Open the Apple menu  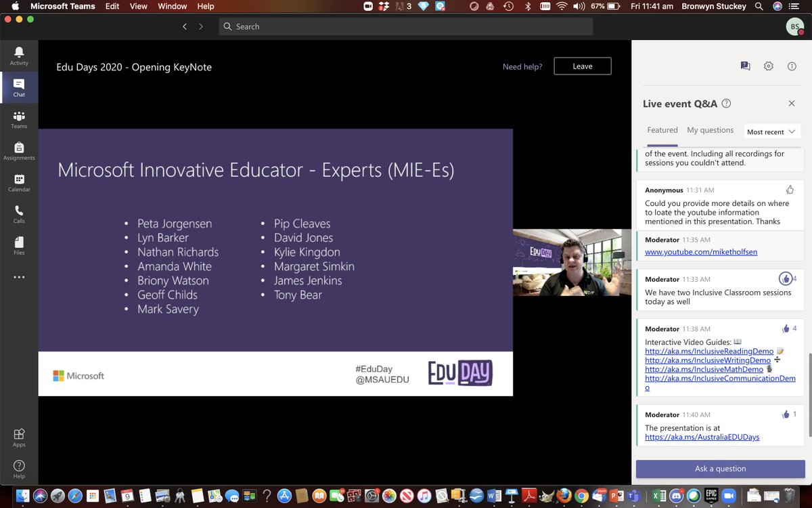(x=14, y=6)
